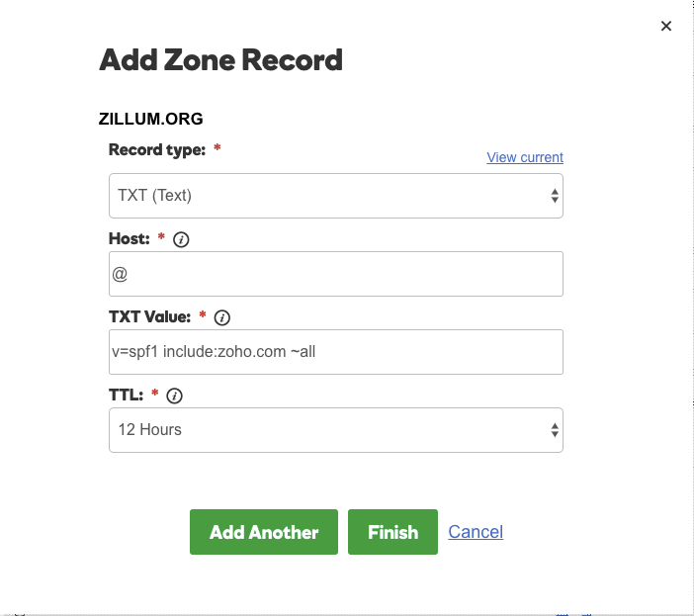The width and height of the screenshot is (694, 616).
Task: Click the Record type field label
Action: [x=157, y=150]
